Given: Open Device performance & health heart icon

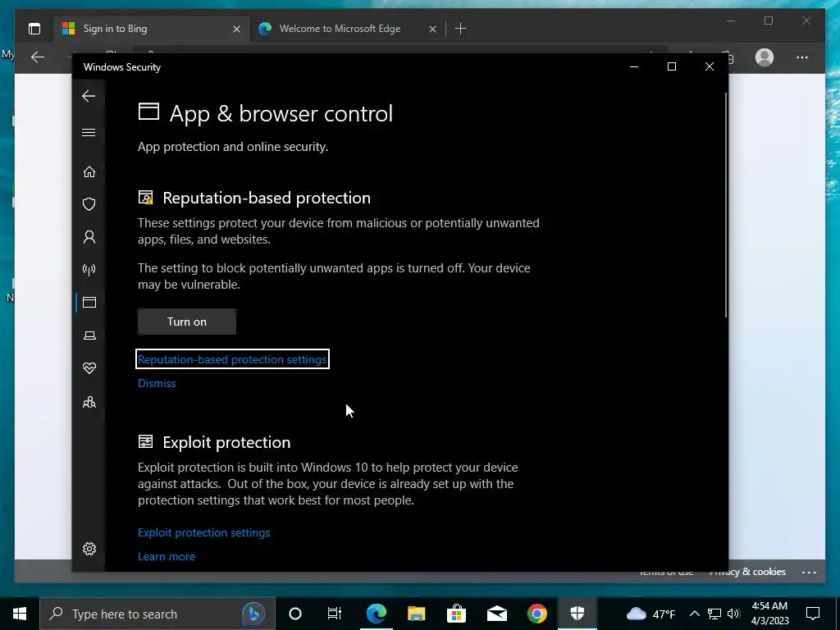Looking at the screenshot, I should point(89,368).
